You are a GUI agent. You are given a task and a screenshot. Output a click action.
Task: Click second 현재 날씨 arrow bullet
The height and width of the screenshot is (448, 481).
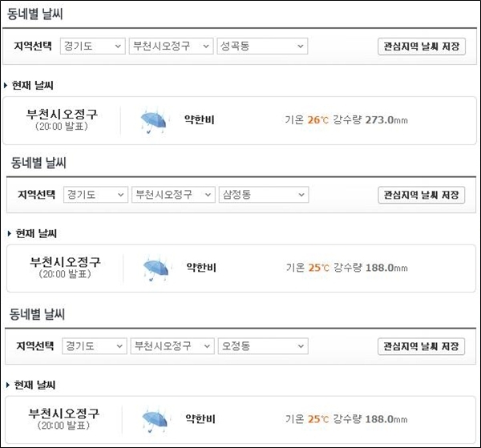(9, 234)
